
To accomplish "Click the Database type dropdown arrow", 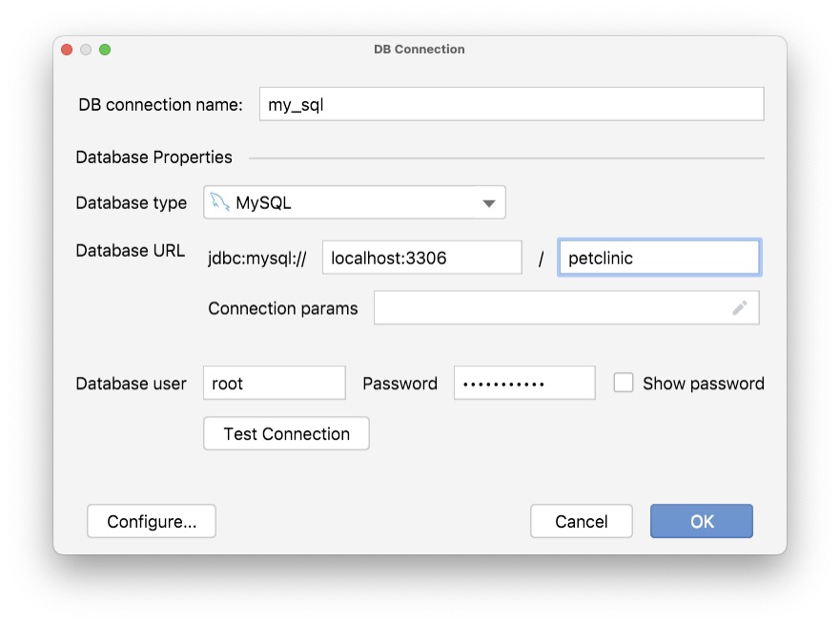I will pyautogui.click(x=489, y=202).
